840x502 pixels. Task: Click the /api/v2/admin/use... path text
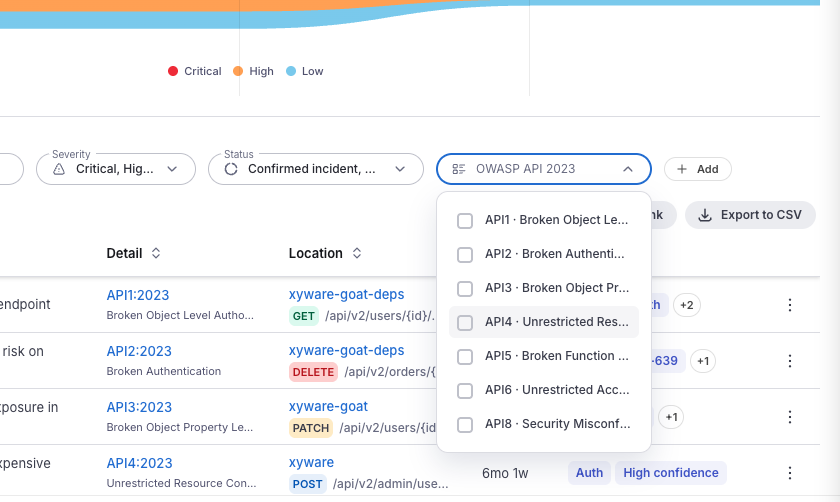pyautogui.click(x=391, y=484)
